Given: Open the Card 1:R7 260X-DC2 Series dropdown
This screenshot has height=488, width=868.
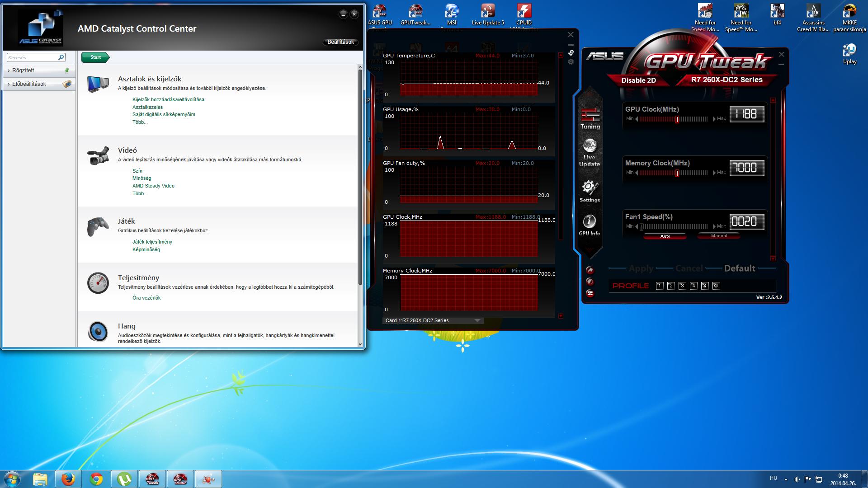Looking at the screenshot, I should (x=433, y=320).
